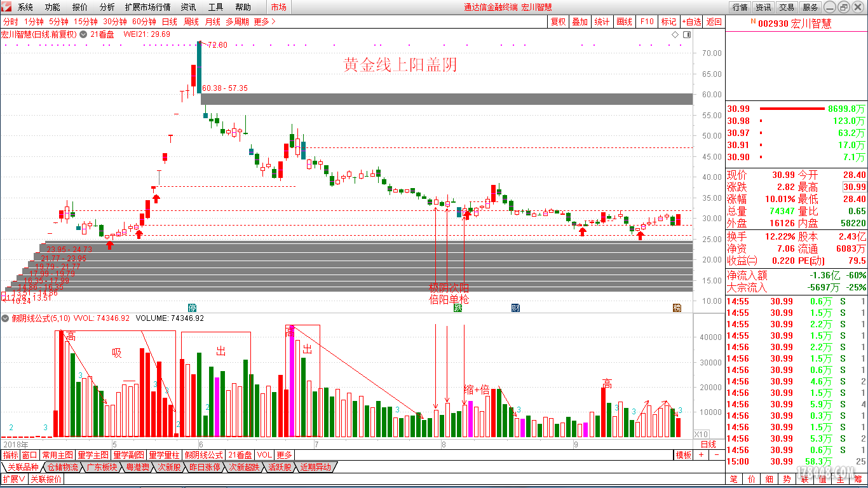Click the 统计 statistics button
This screenshot has height=488, width=868.
pos(602,22)
